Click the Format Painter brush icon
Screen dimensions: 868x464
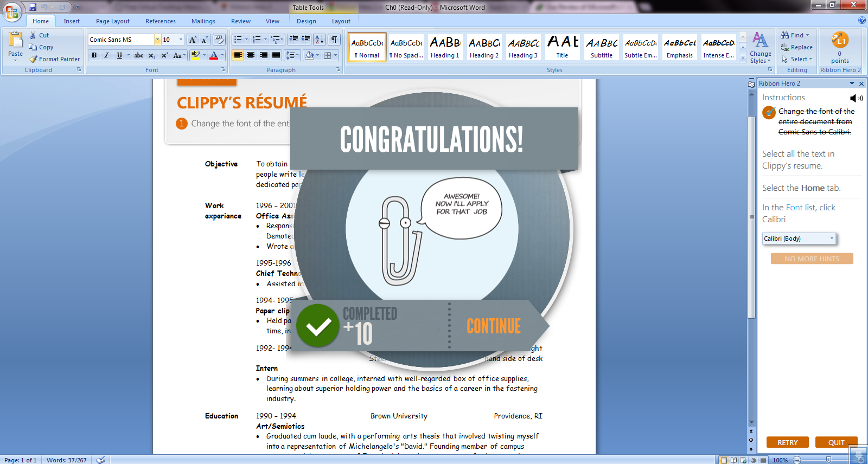pos(34,59)
